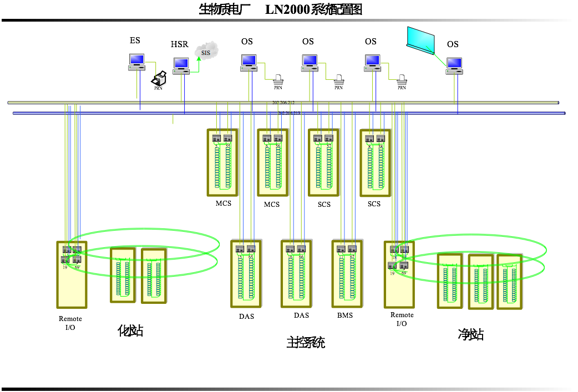Click the rightmost I/O cabinet at bottom
This screenshot has width=578, height=392.
509,282
